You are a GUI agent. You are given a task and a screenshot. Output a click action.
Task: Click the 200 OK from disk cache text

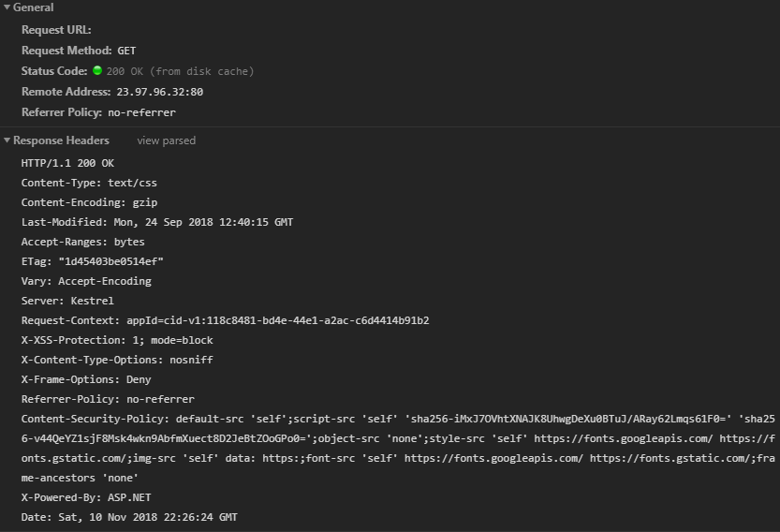click(180, 72)
